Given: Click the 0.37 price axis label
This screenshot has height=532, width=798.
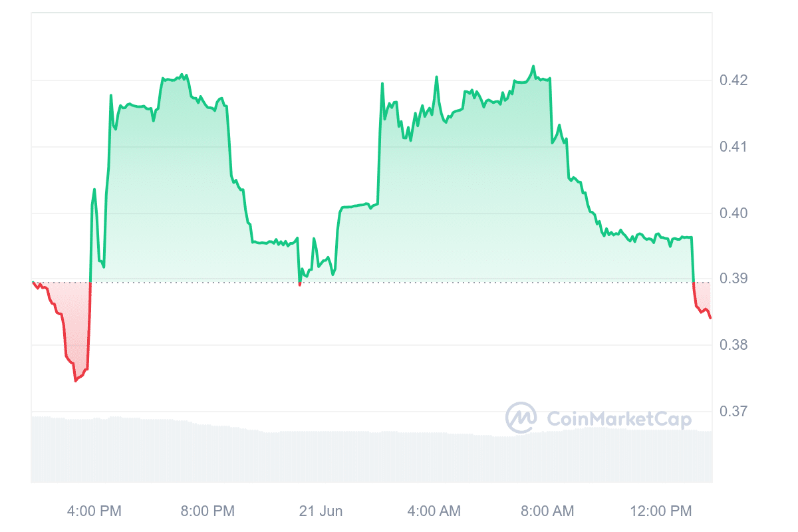Looking at the screenshot, I should tap(733, 411).
